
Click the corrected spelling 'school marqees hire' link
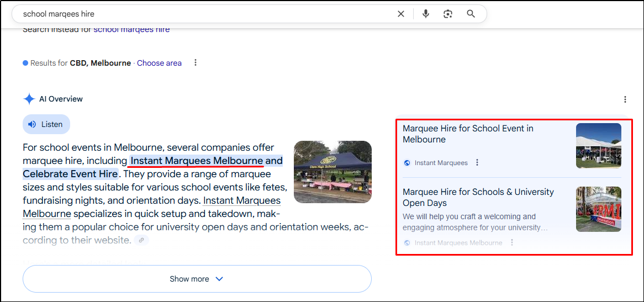tap(131, 30)
